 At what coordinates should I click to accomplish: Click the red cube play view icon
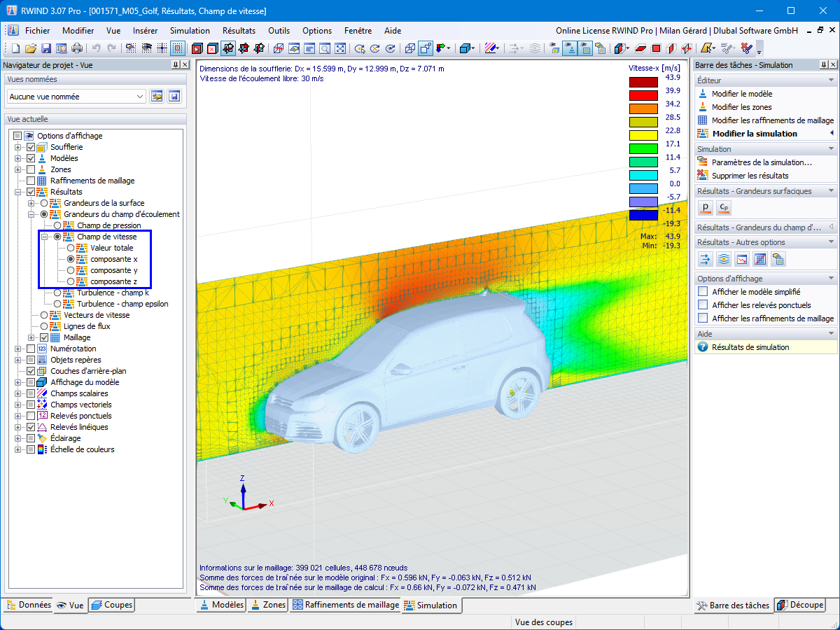pos(197,48)
